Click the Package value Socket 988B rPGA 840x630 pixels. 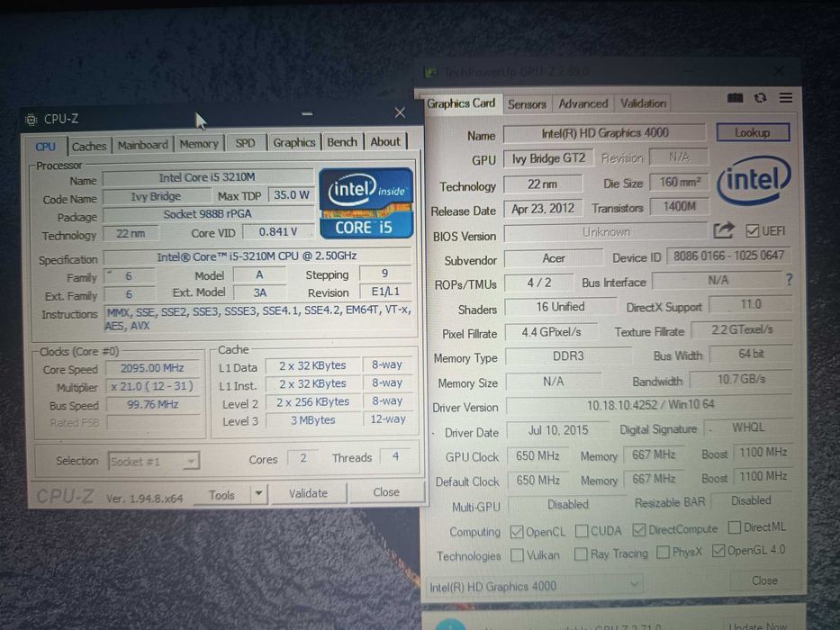coord(207,214)
